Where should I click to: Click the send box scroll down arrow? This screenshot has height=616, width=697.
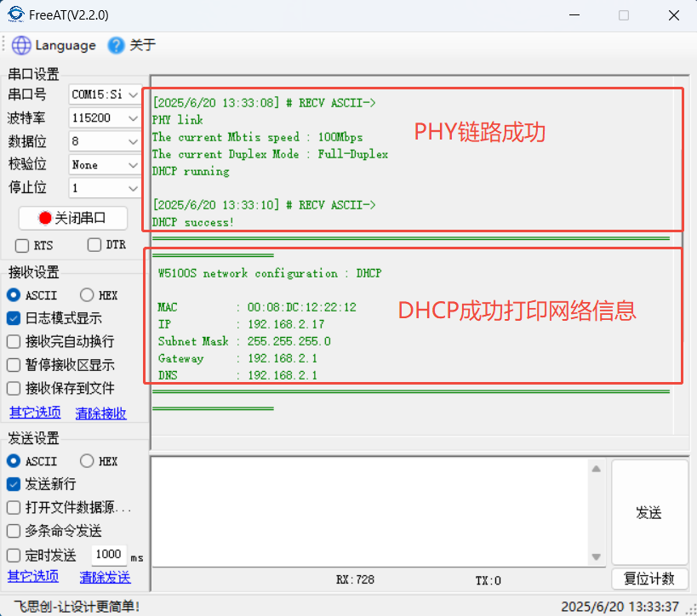click(597, 556)
